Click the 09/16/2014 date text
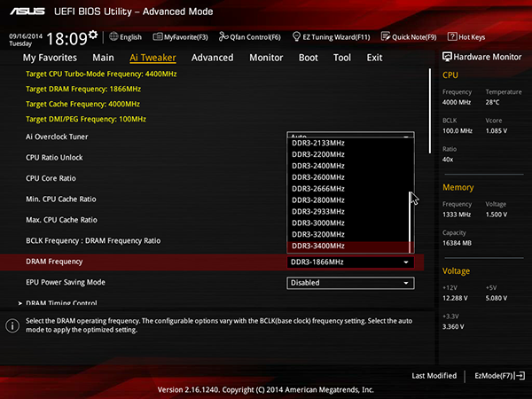 coord(26,36)
